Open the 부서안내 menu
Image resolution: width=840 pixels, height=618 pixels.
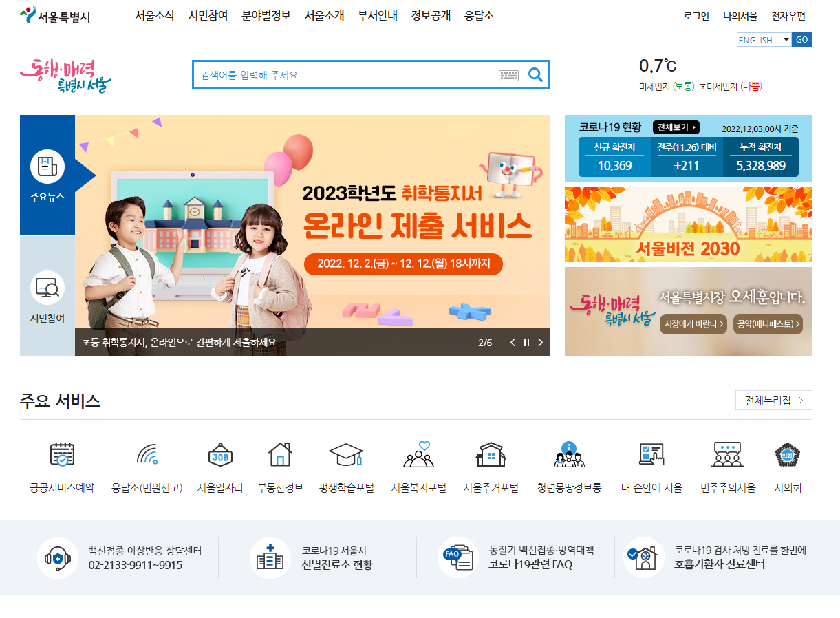pos(378,16)
